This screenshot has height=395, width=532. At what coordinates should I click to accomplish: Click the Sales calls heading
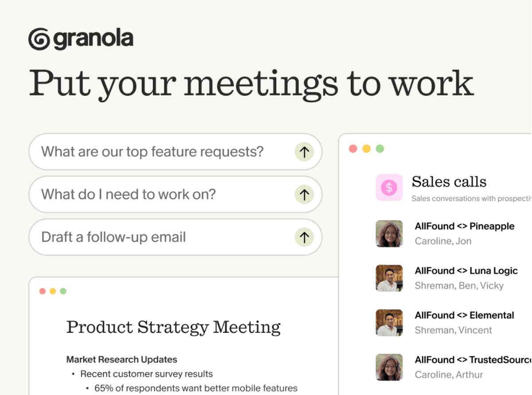pyautogui.click(x=449, y=182)
